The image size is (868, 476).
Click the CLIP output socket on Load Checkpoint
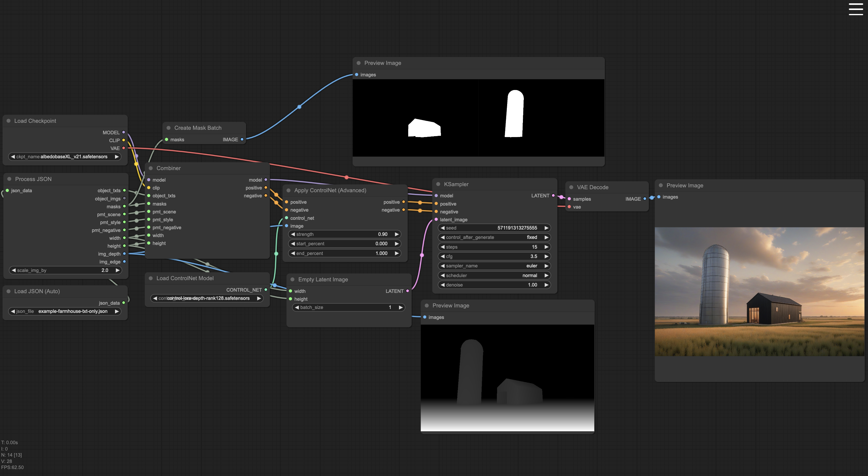tap(124, 140)
